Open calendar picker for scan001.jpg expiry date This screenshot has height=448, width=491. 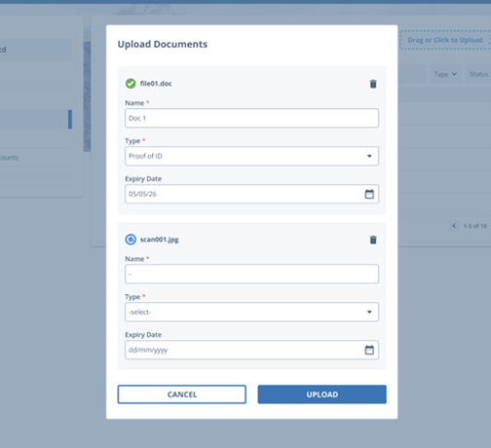click(369, 350)
